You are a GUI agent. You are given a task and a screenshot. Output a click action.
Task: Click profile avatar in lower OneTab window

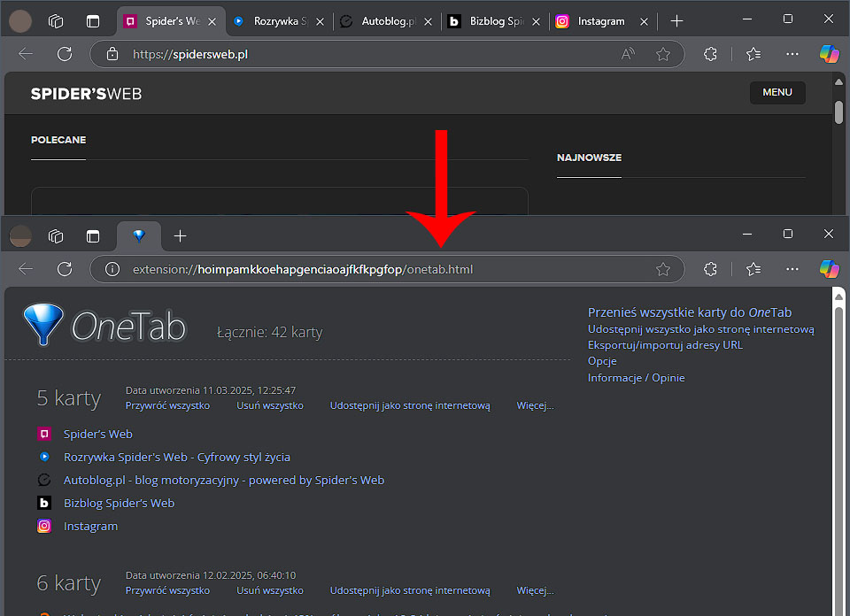tap(20, 235)
